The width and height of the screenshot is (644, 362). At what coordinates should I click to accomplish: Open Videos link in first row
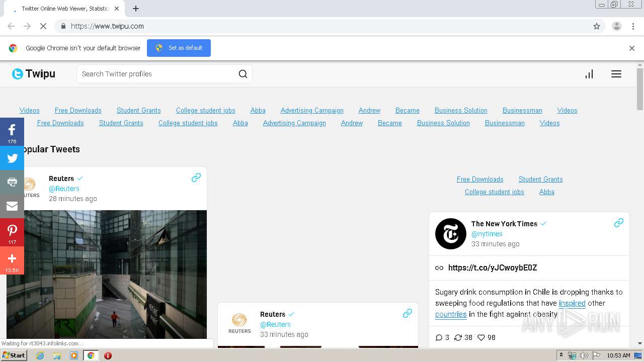click(30, 110)
